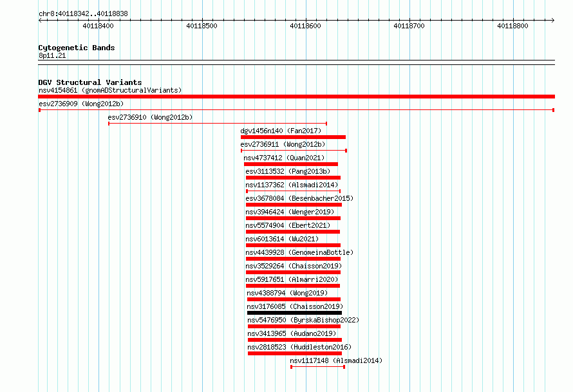The width and height of the screenshot is (573, 392).
Task: Click the DGV Structural Variants track title
Action: [90, 82]
